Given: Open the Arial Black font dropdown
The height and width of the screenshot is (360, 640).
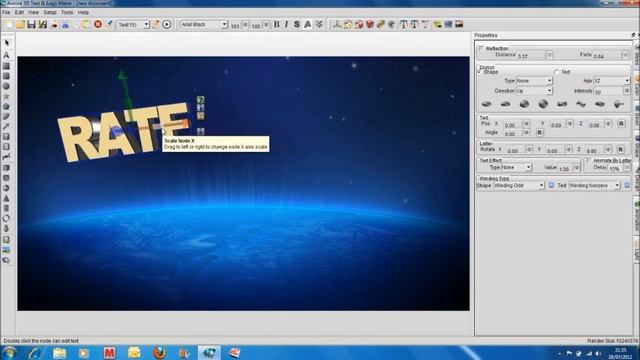Looking at the screenshot, I should click(x=203, y=24).
